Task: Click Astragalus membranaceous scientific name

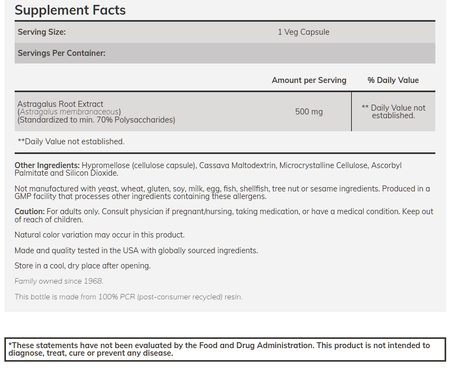Action: click(x=69, y=112)
